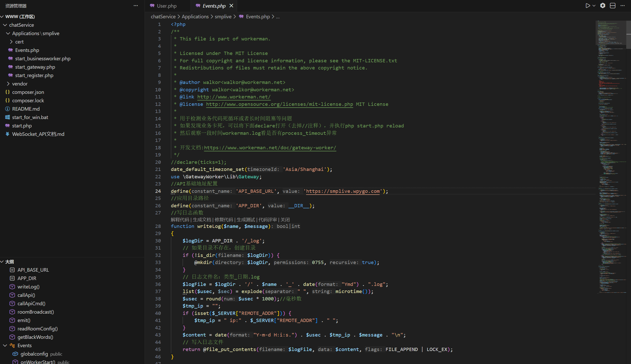The image size is (631, 364).
Task: Expand the vendor folder
Action: point(20,84)
